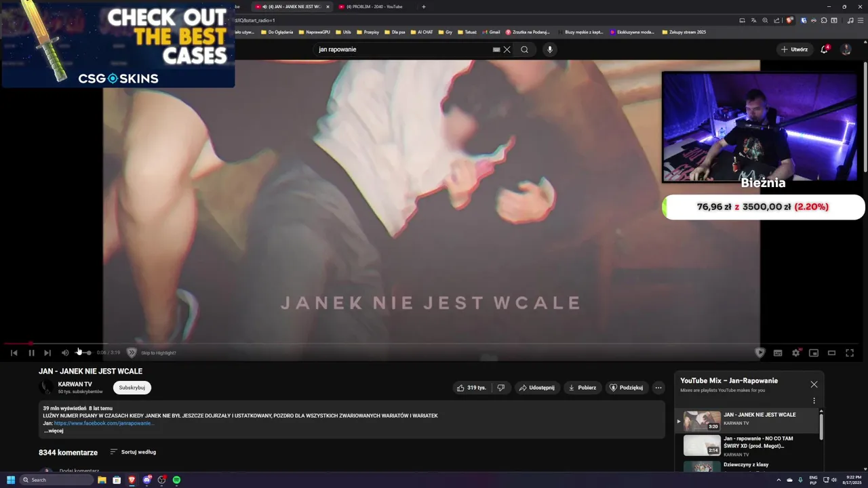Image resolution: width=868 pixels, height=488 pixels.
Task: Click the CSG SKINS 'Check out the best cases' banner
Action: point(118,44)
